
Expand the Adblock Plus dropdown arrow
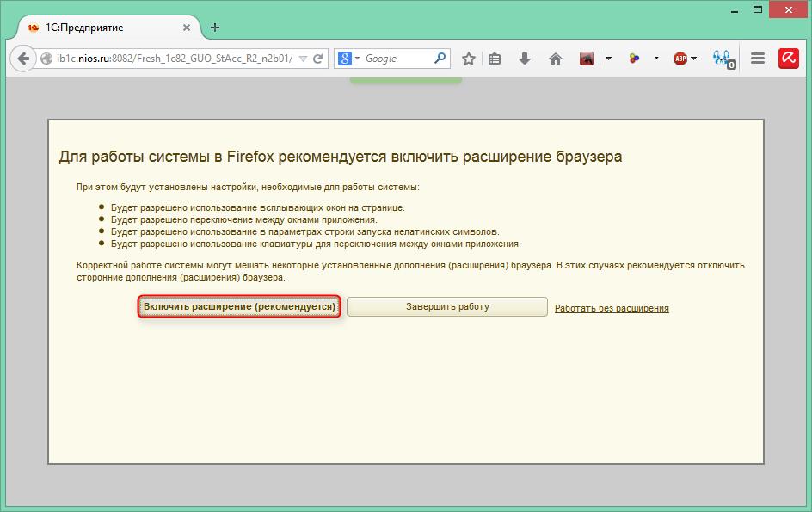[x=694, y=59]
